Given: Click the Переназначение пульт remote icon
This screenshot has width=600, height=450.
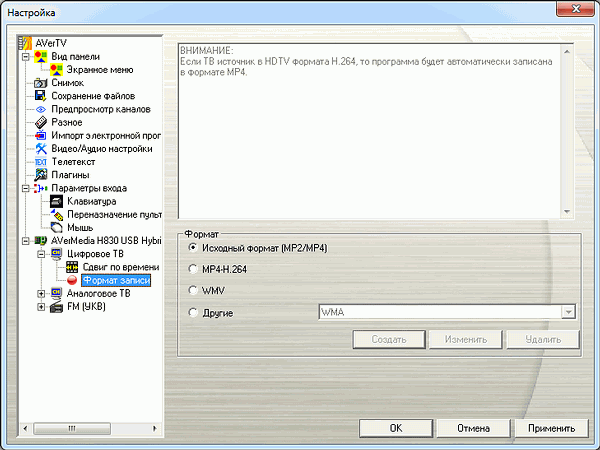Looking at the screenshot, I should 57,215.
